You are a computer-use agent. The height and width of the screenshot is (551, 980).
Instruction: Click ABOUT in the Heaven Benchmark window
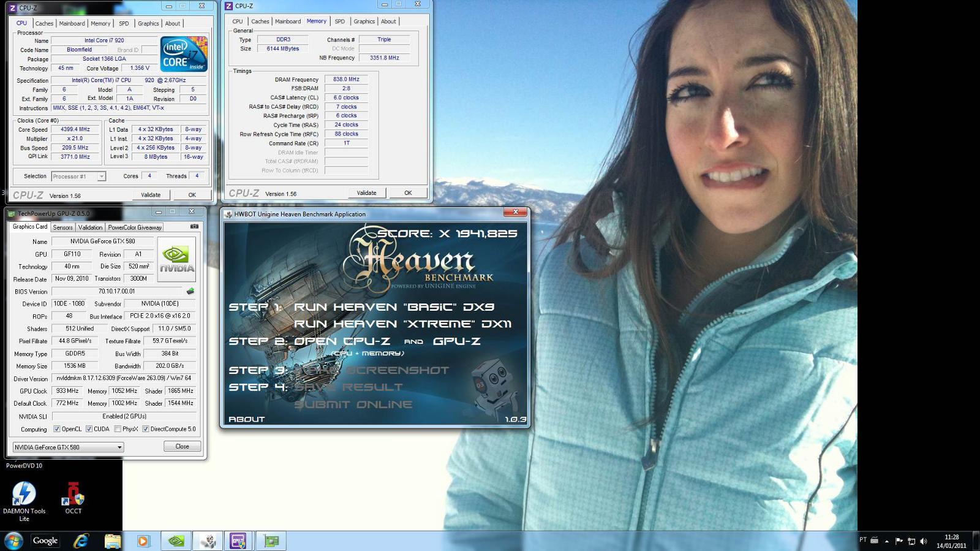coord(247,419)
